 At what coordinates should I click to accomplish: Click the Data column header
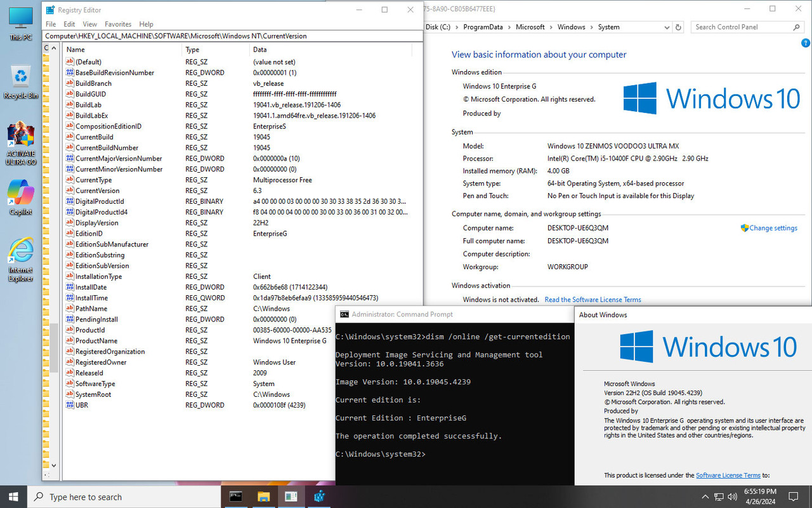coord(331,50)
